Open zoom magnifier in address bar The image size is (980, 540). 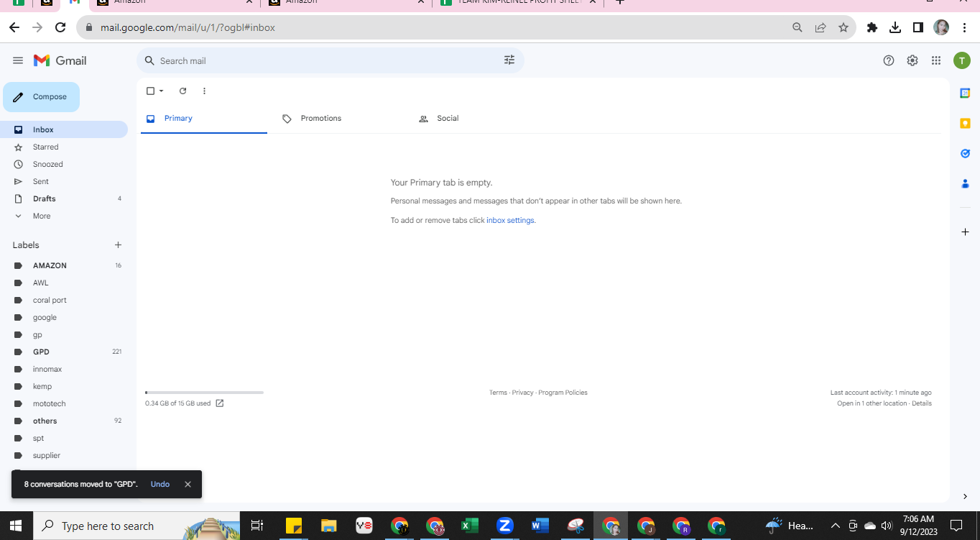(798, 27)
